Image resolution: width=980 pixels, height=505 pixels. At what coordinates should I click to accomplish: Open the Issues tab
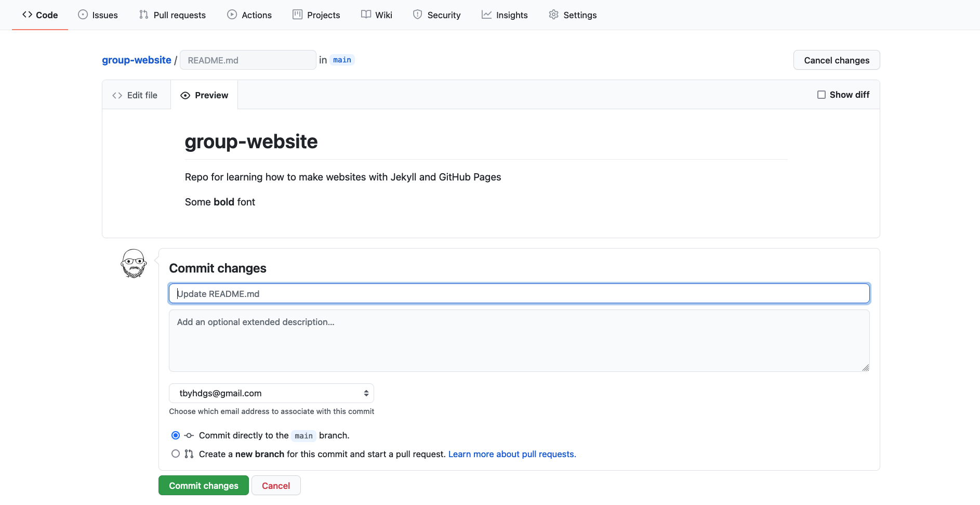point(98,15)
